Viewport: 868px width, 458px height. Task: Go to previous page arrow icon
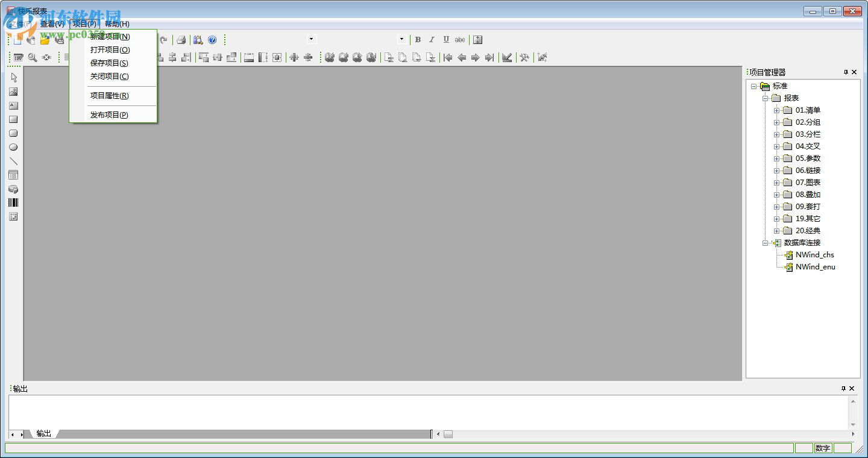pos(462,57)
